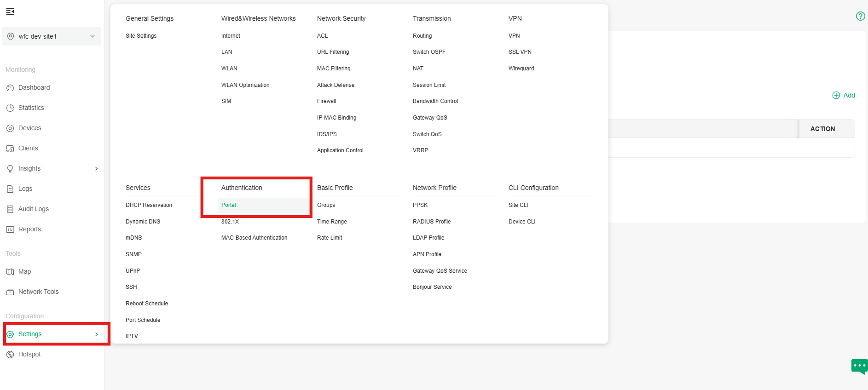The width and height of the screenshot is (868, 390).
Task: Click the Devices icon in sidebar
Action: 10,128
